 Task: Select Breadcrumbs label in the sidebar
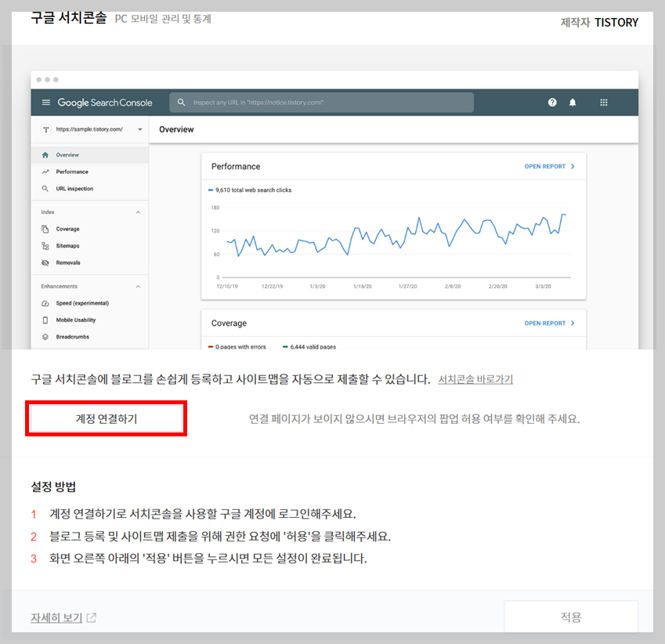point(73,337)
